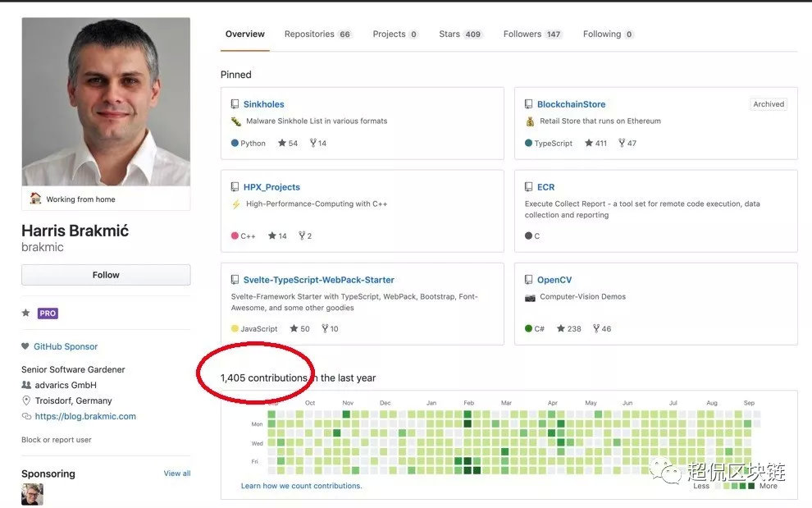
Task: Click the fork icon on Svelte starter card
Action: (324, 328)
